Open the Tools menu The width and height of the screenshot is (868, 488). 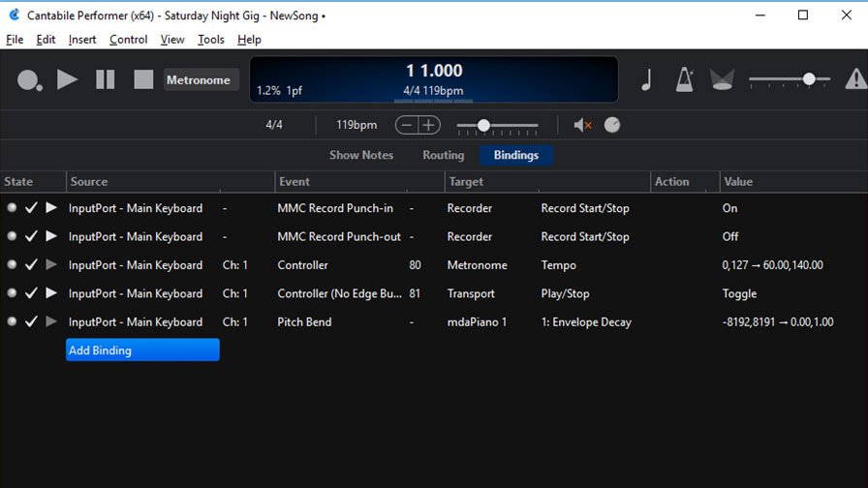[210, 40]
